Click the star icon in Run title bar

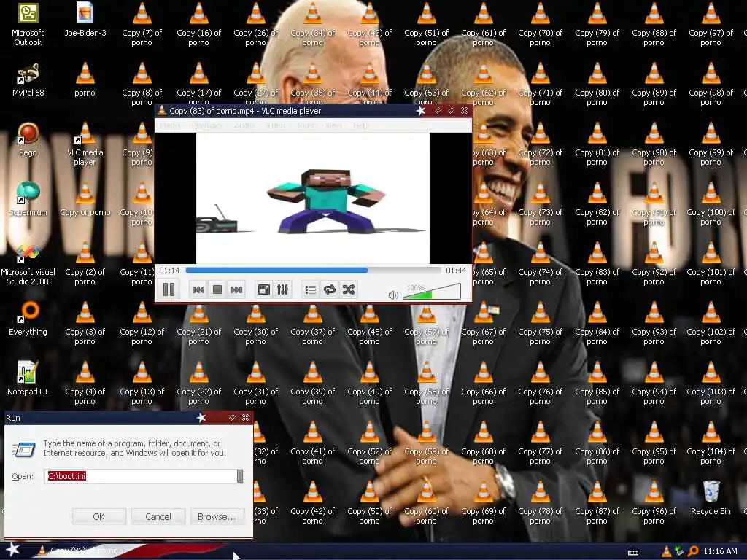pos(201,418)
